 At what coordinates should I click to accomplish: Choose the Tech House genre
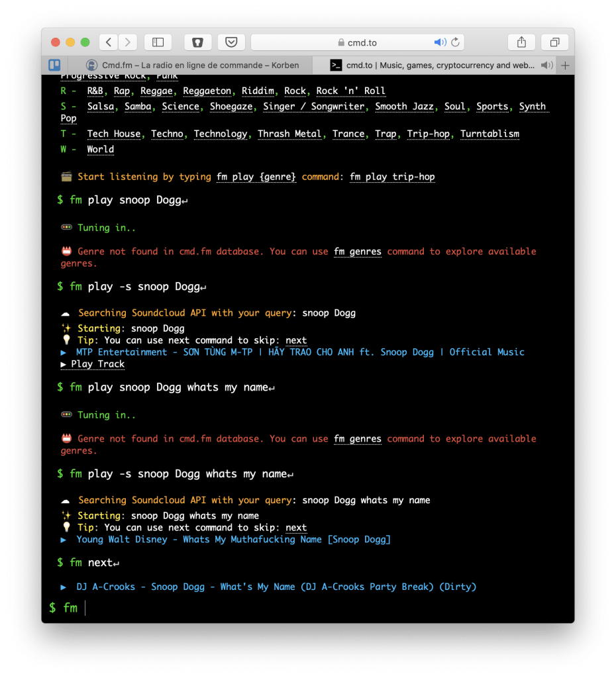(x=114, y=134)
